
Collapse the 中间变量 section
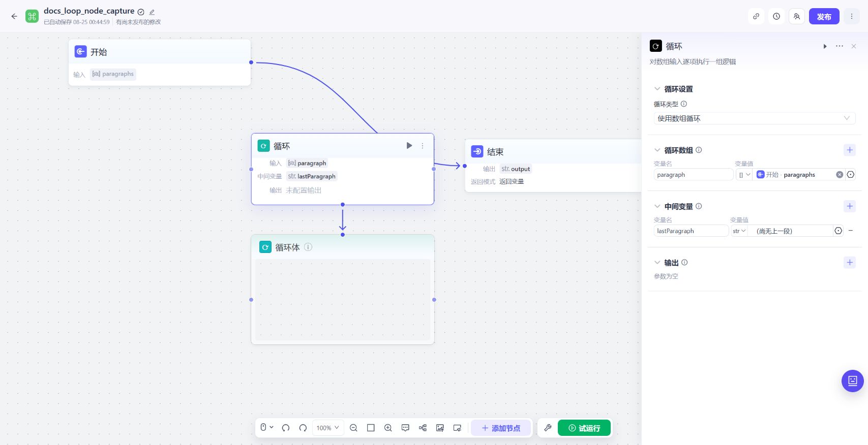point(657,206)
